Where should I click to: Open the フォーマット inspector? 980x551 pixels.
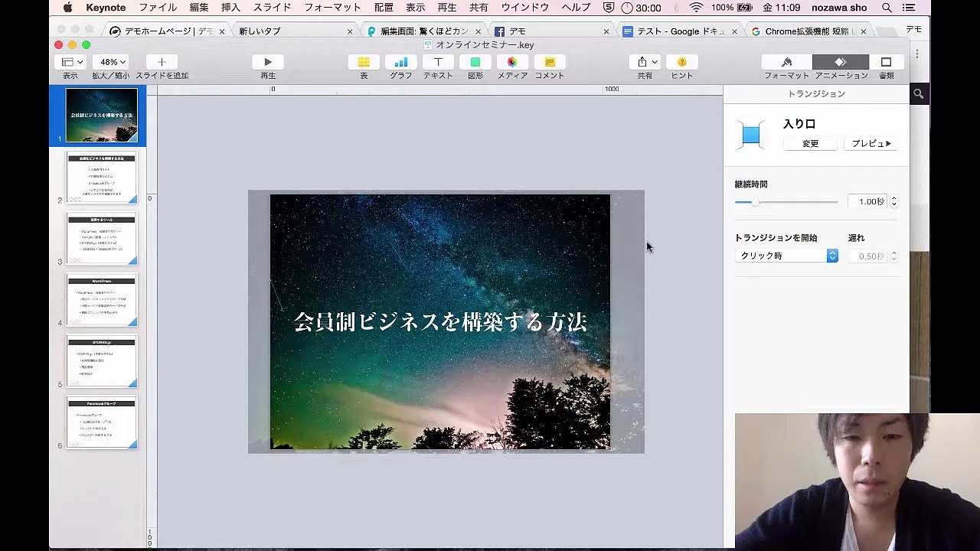tap(786, 62)
